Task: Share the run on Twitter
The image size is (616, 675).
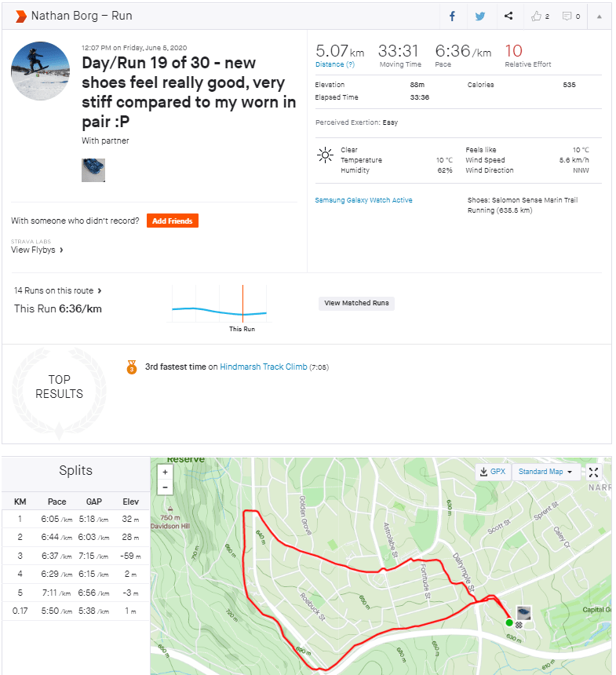Action: point(480,16)
